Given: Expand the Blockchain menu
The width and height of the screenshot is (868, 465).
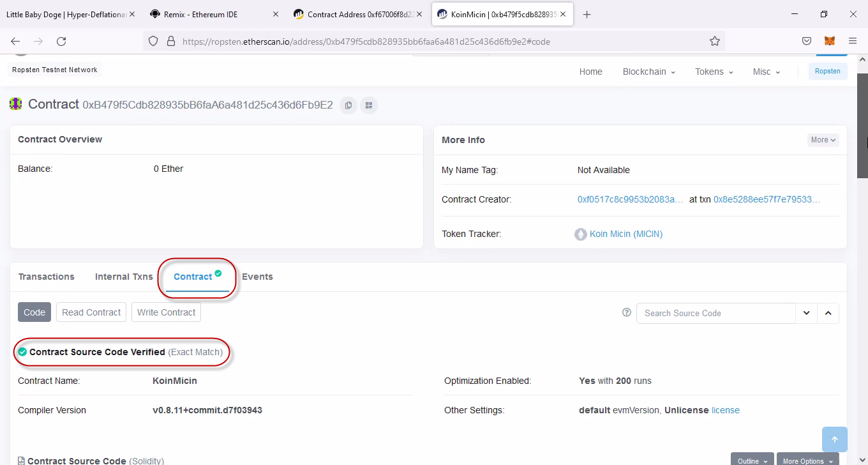Looking at the screenshot, I should tap(648, 72).
